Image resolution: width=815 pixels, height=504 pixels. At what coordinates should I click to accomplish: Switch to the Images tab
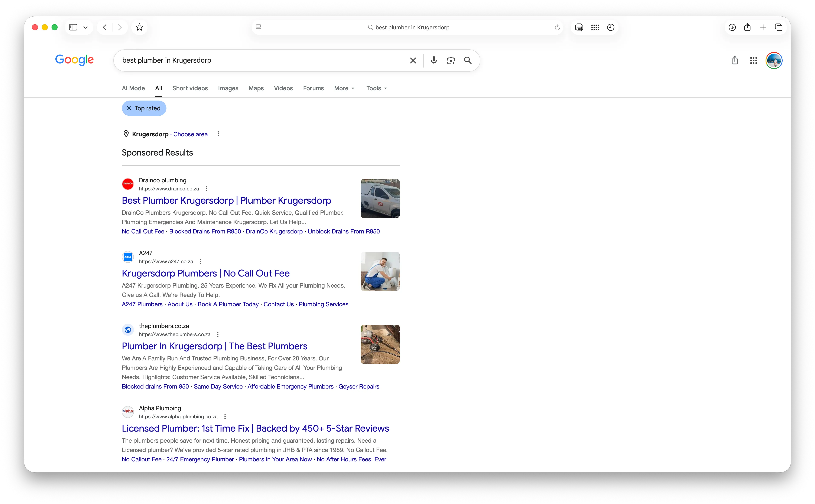pos(228,88)
